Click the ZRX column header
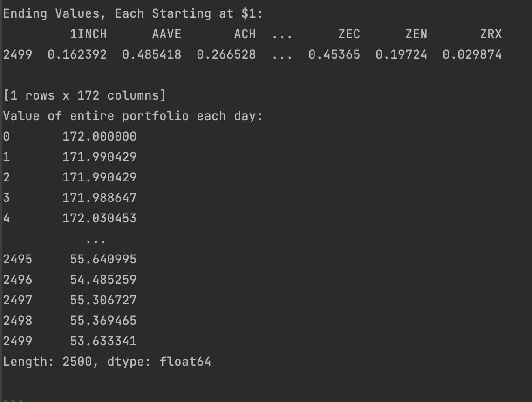The height and width of the screenshot is (402, 532). click(491, 34)
